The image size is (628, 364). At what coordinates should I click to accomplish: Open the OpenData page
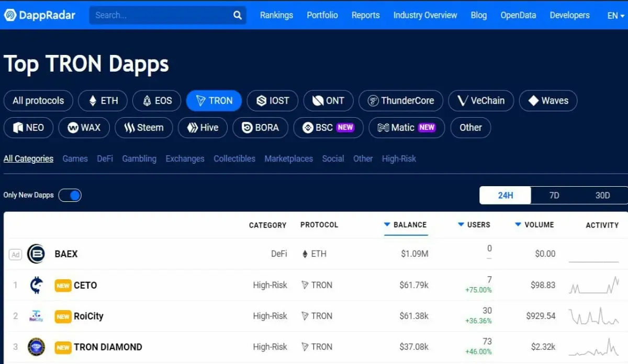pos(518,15)
